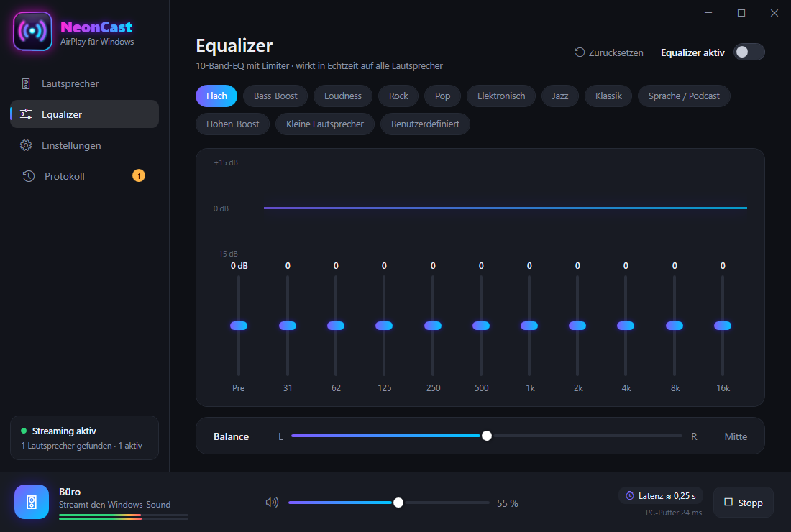
Task: Click the 1k band slider handle
Action: [x=529, y=326]
